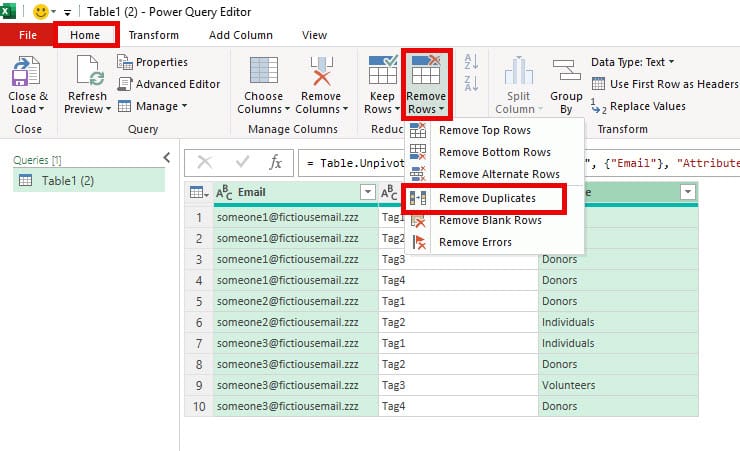Open Quick Access Toolbar customize arrow
The image size is (740, 451).
coord(67,12)
